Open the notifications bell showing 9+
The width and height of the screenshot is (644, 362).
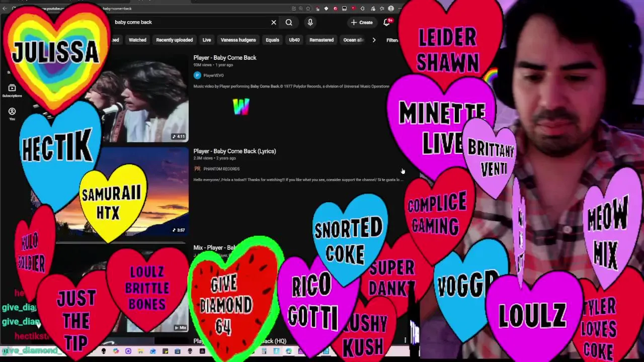click(x=387, y=22)
